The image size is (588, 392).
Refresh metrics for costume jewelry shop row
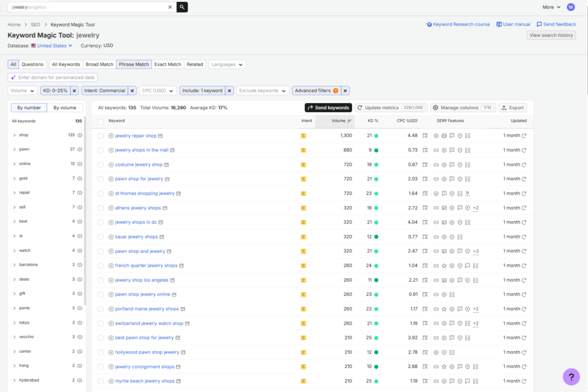coord(524,164)
